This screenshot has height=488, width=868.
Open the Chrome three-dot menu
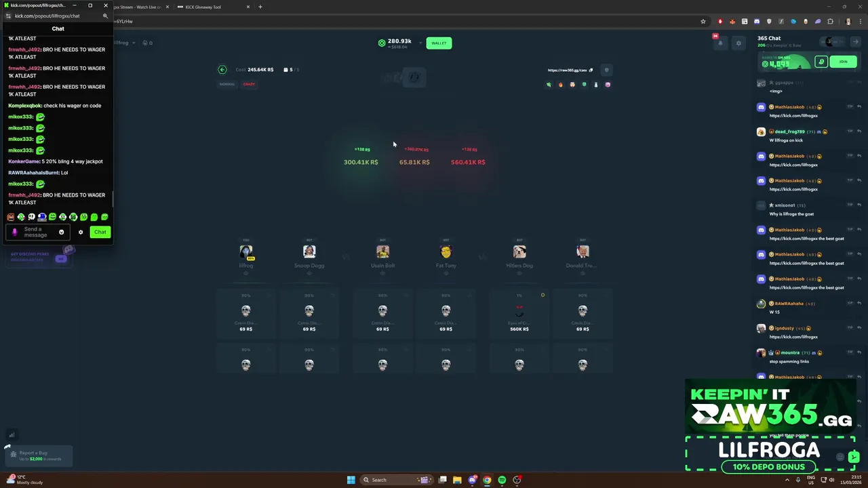tap(859, 21)
